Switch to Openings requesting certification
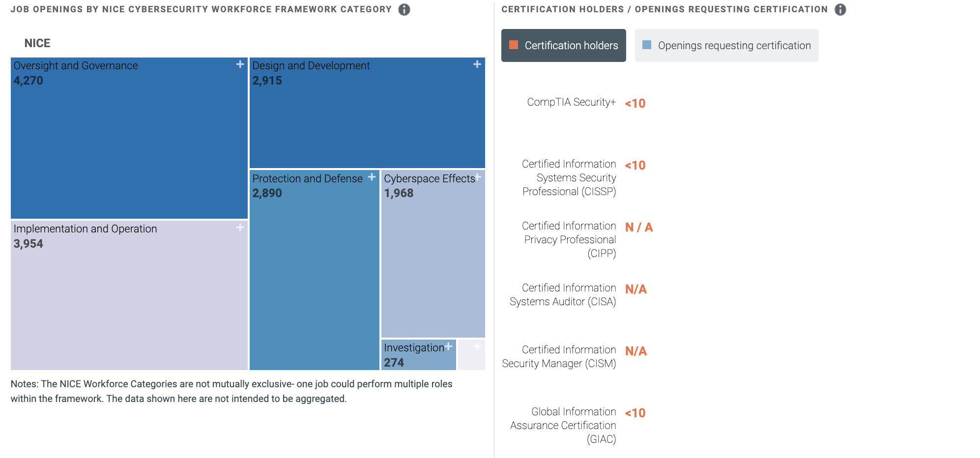The image size is (980, 458). pyautogui.click(x=726, y=45)
